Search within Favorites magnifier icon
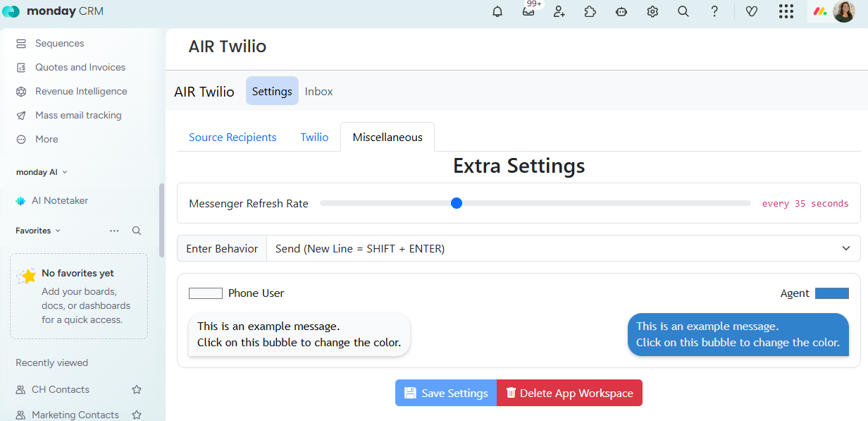The width and height of the screenshot is (868, 421). click(x=137, y=231)
